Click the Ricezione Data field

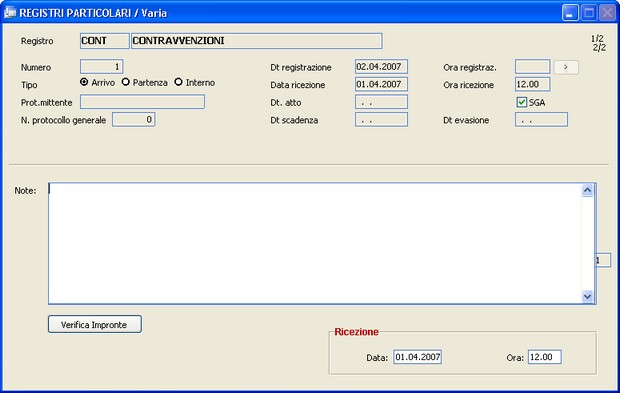(x=418, y=357)
